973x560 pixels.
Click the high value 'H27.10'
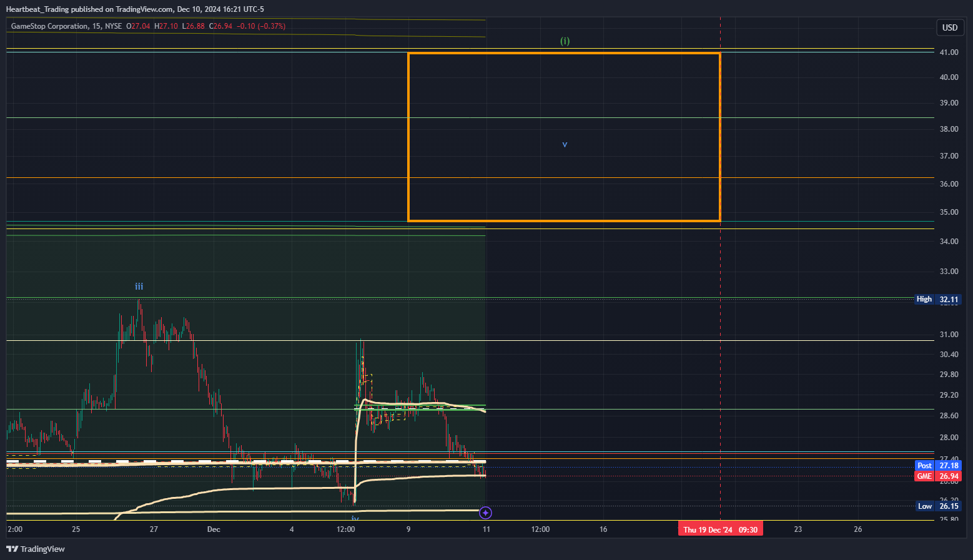[166, 26]
